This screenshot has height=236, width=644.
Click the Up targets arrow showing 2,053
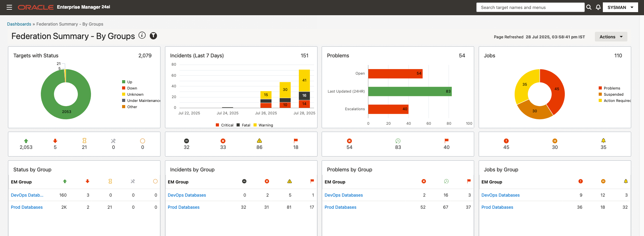click(26, 141)
